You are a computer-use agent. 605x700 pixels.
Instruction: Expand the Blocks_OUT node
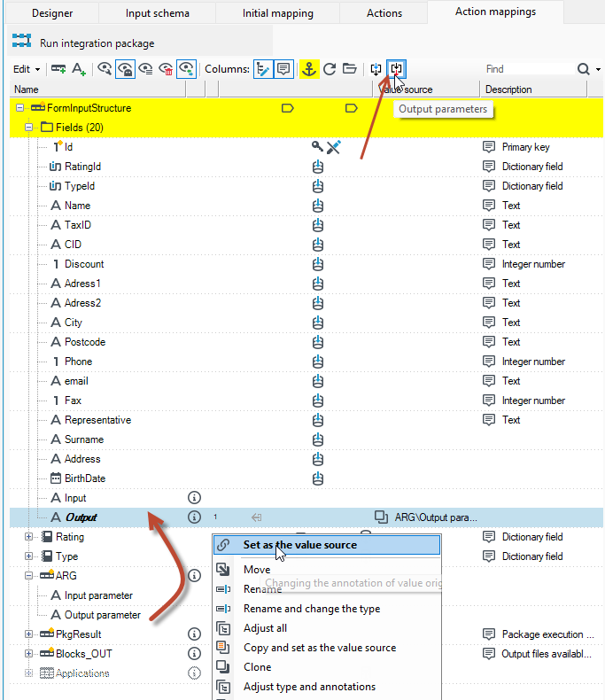(x=28, y=654)
